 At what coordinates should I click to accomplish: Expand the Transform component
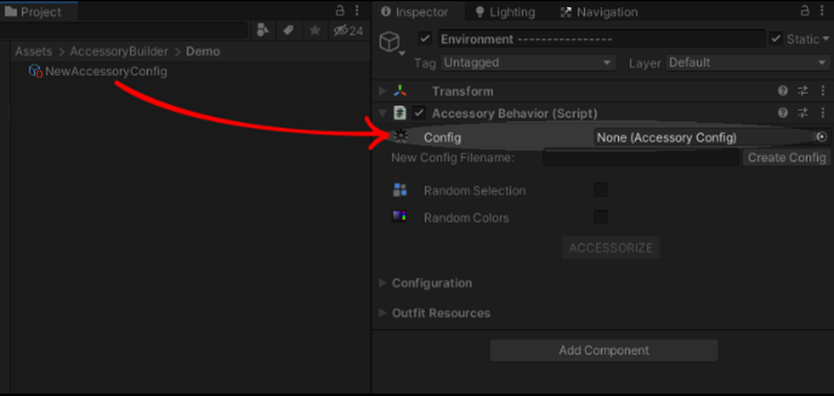point(382,91)
